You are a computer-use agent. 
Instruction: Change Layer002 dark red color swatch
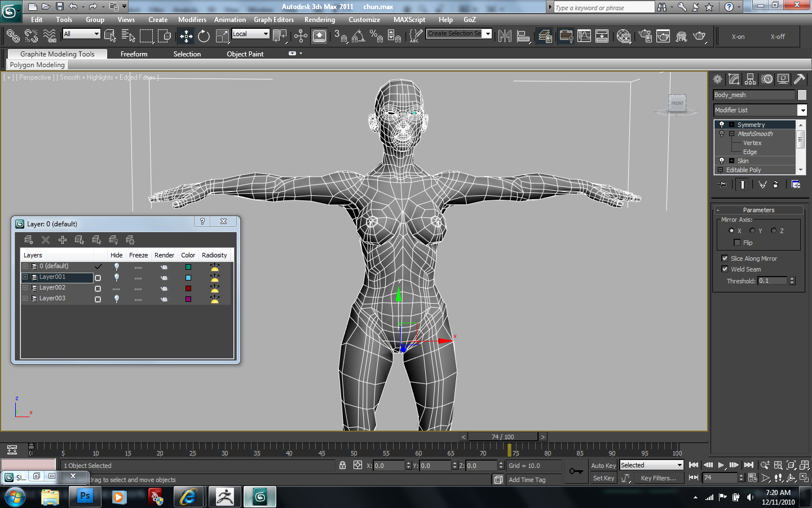188,288
